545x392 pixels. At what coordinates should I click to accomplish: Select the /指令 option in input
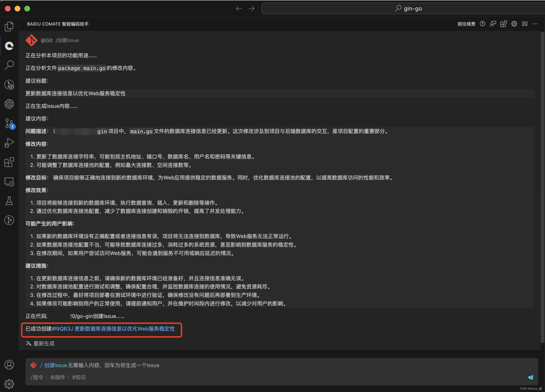(x=37, y=377)
